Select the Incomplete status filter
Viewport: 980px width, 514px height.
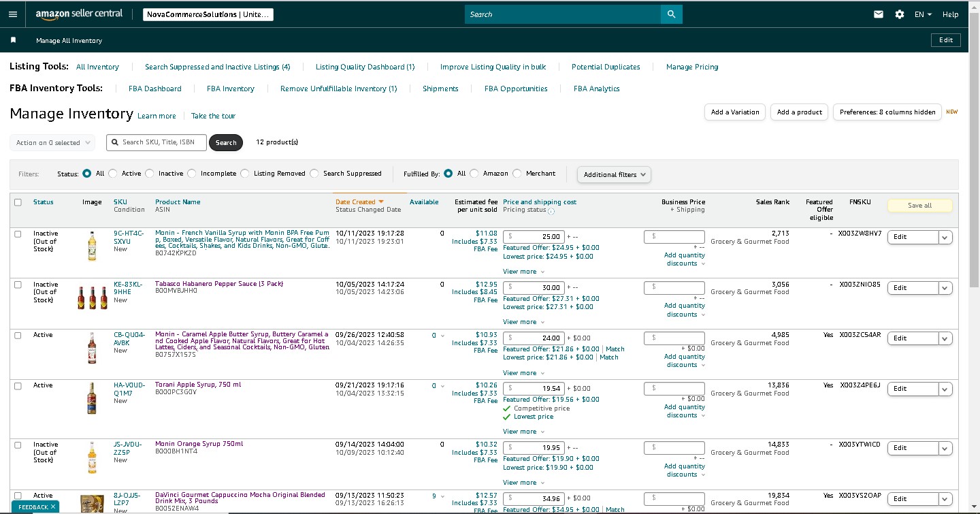[192, 174]
